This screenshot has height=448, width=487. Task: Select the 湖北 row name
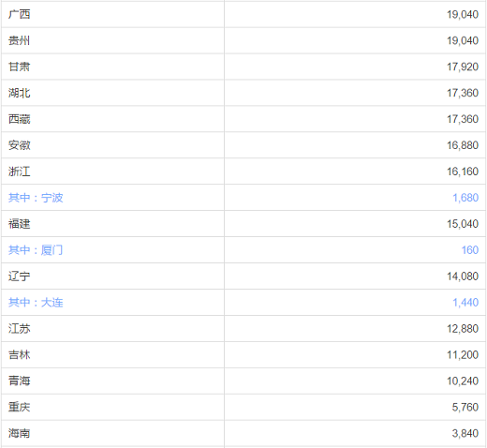pyautogui.click(x=19, y=93)
